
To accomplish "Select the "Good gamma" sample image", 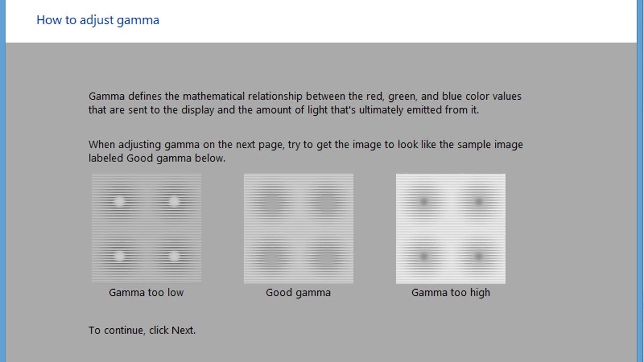I will (298, 228).
